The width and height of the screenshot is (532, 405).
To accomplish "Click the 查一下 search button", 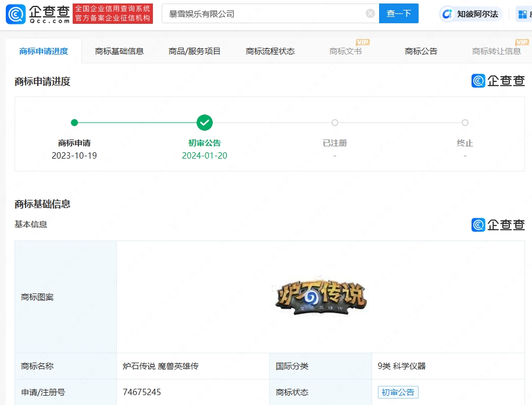I will 399,13.
